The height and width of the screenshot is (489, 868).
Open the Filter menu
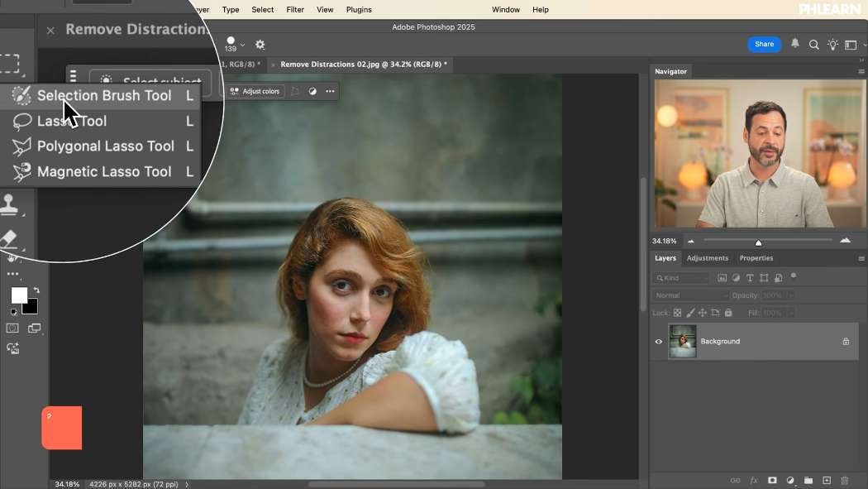[295, 9]
